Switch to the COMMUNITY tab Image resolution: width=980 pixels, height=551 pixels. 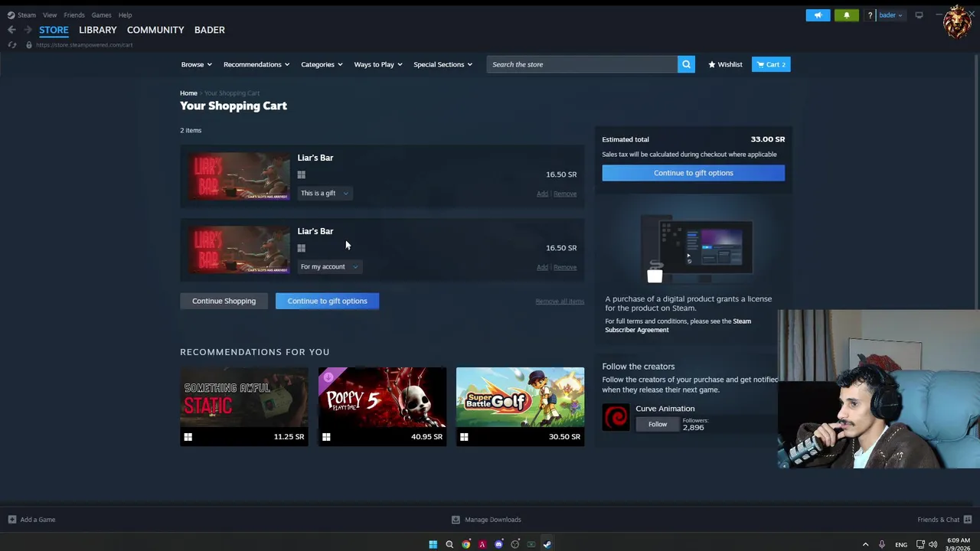(155, 30)
